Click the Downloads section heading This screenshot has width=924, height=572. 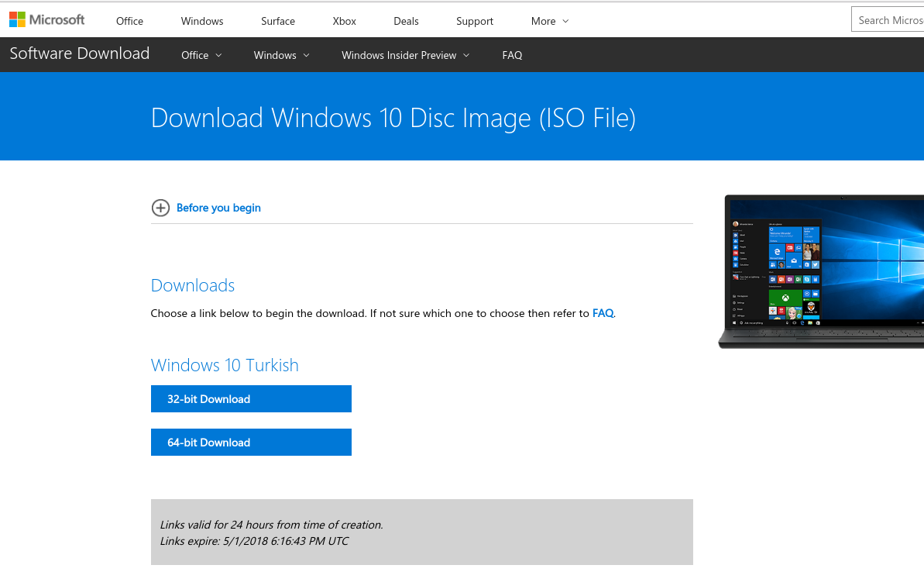tap(193, 285)
